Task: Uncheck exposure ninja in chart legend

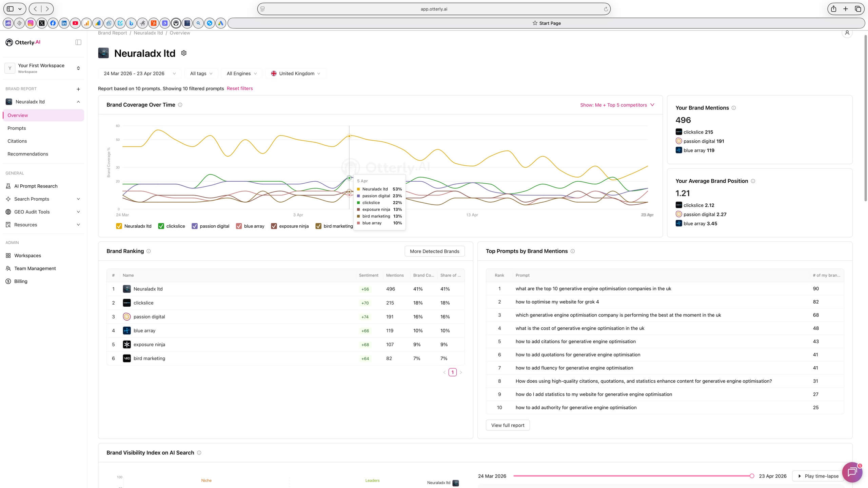Action: coord(274,226)
